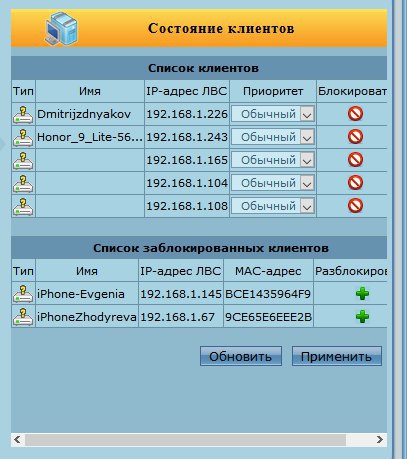The image size is (407, 459).
Task: Open priority dropdown for Honor_9_Lite
Action: (x=273, y=137)
